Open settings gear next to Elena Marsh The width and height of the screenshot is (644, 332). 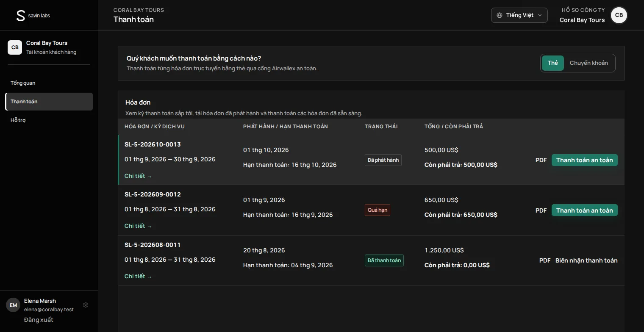(x=86, y=305)
